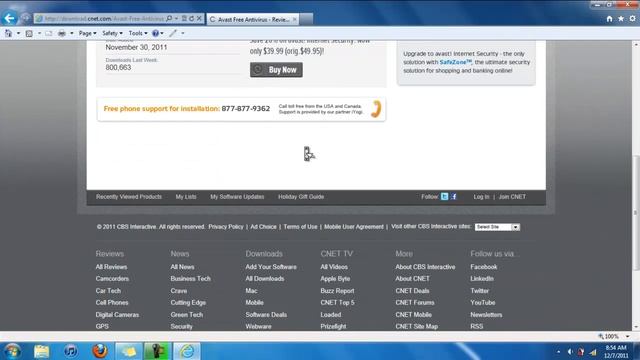Open the Safety dropdown menu
The image size is (640, 360).
click(112, 33)
